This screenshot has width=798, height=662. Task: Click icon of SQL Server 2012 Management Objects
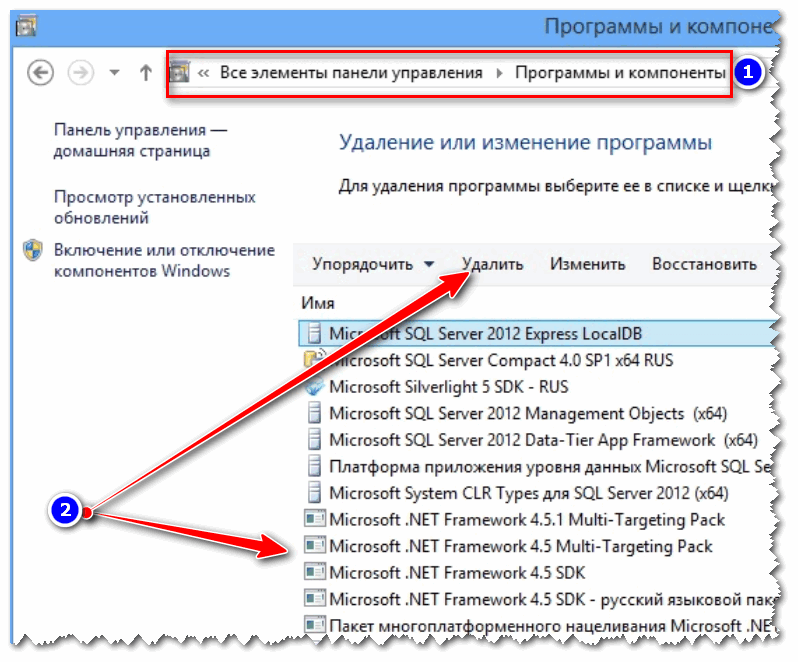click(315, 413)
